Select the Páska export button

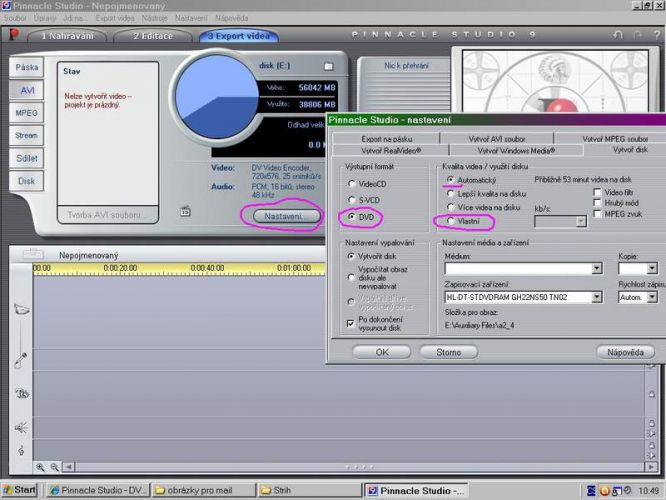point(26,67)
